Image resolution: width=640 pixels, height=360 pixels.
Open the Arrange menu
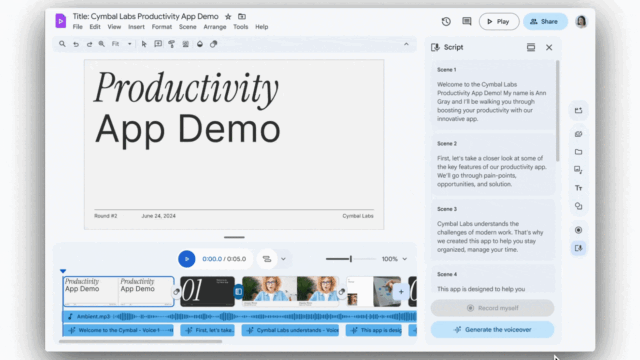click(x=215, y=27)
